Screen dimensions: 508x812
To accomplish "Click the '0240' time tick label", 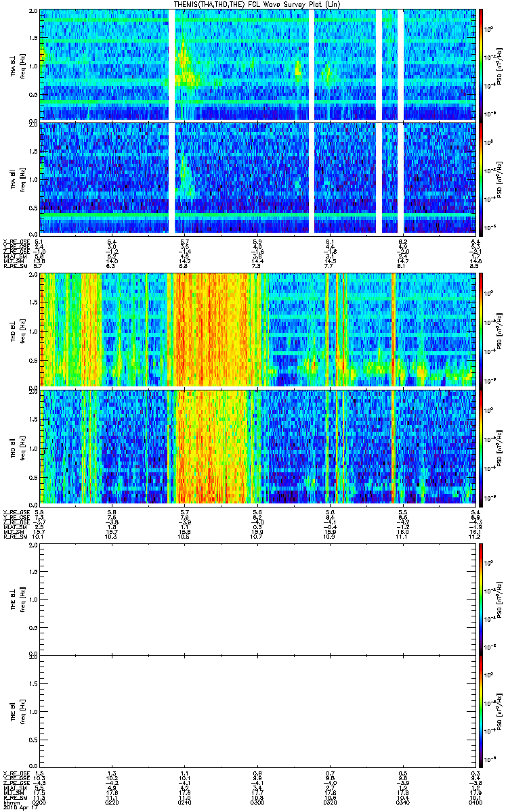I will 185,802.
